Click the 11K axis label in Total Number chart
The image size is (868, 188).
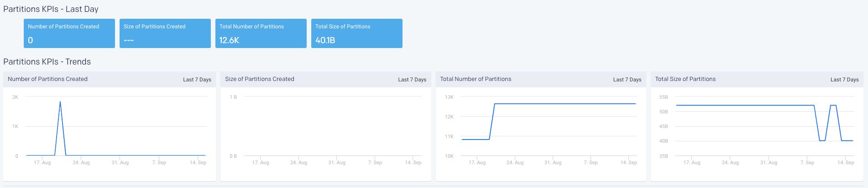pyautogui.click(x=449, y=136)
